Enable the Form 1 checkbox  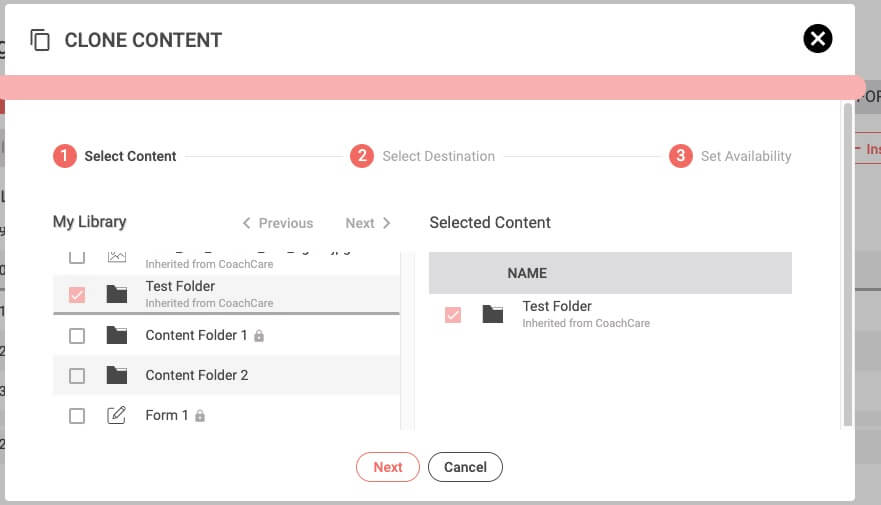[77, 416]
